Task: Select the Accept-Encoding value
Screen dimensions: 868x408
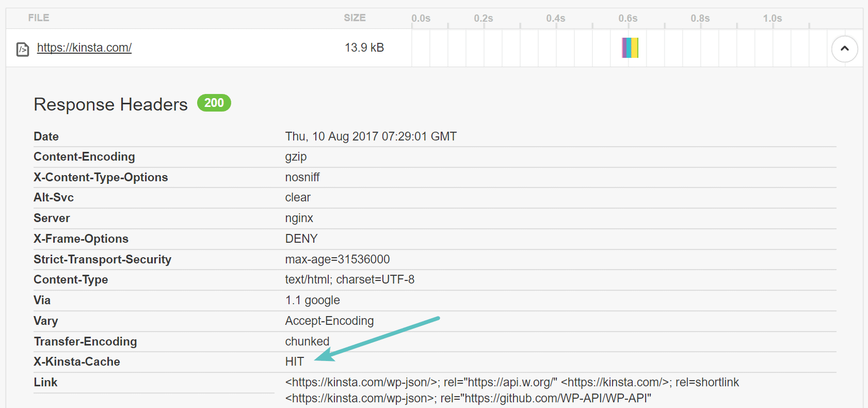Action: (x=329, y=321)
